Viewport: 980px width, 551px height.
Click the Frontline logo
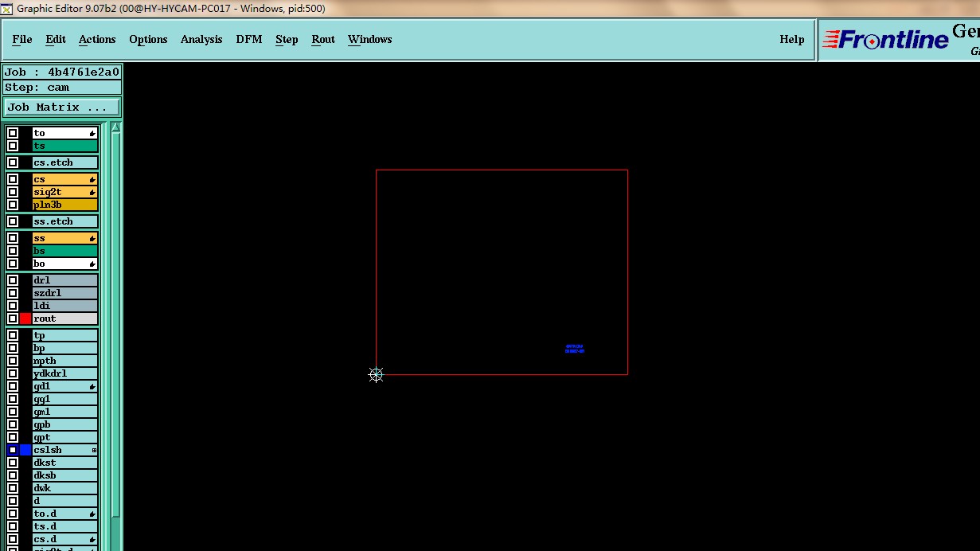pyautogui.click(x=886, y=39)
